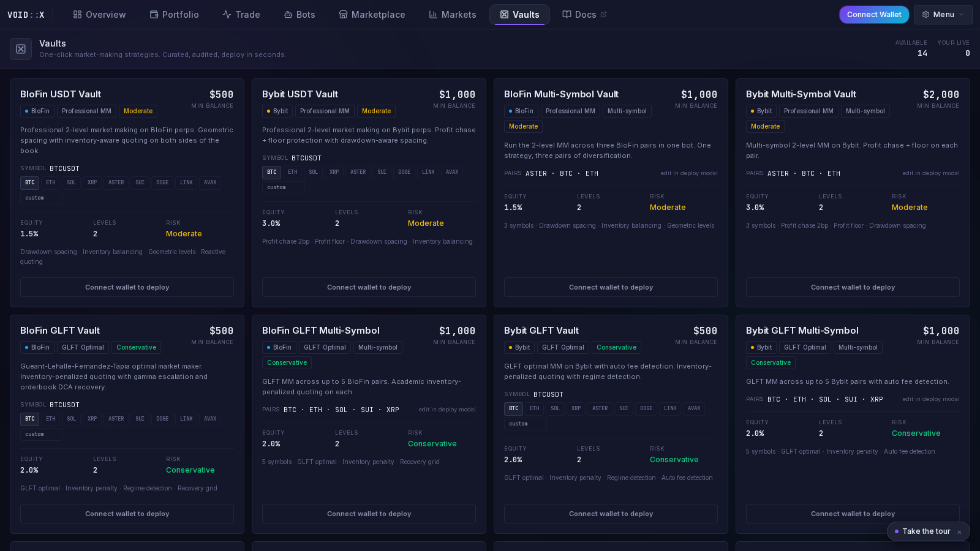980x551 pixels.
Task: Click the Bybit GLFT Multi-Symbol title
Action: coord(802,331)
